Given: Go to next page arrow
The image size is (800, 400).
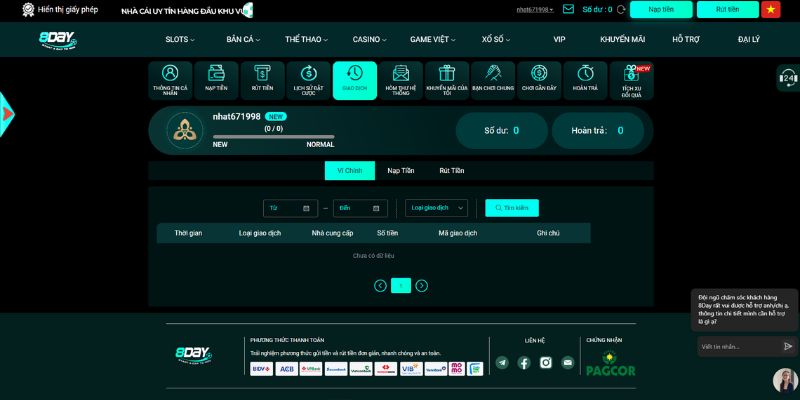Looking at the screenshot, I should [421, 286].
